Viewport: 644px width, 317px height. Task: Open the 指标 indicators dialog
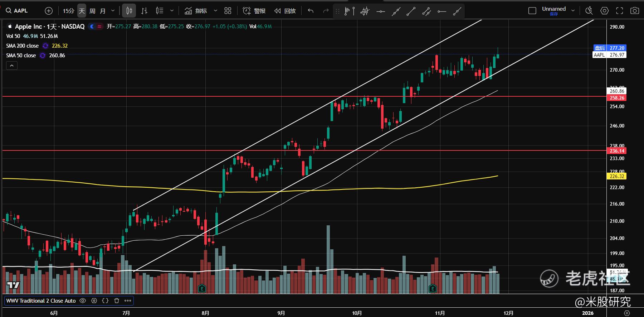coord(196,11)
